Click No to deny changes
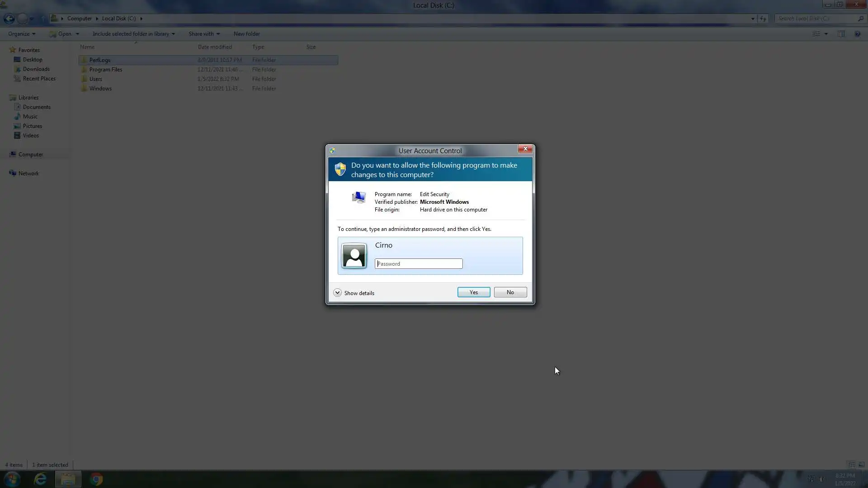 (510, 292)
